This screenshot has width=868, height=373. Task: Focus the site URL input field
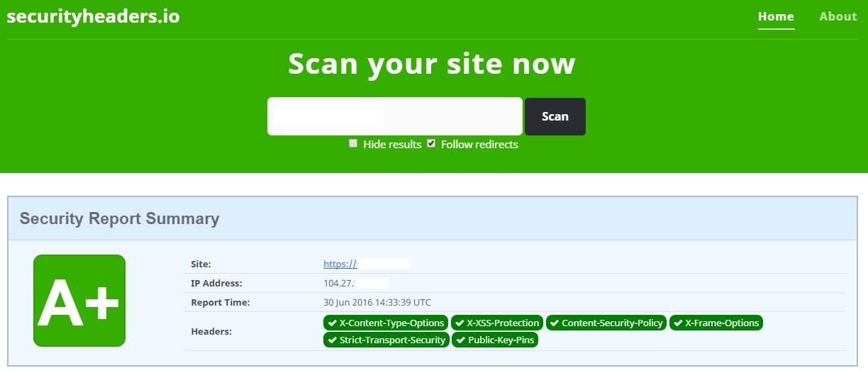tap(394, 116)
